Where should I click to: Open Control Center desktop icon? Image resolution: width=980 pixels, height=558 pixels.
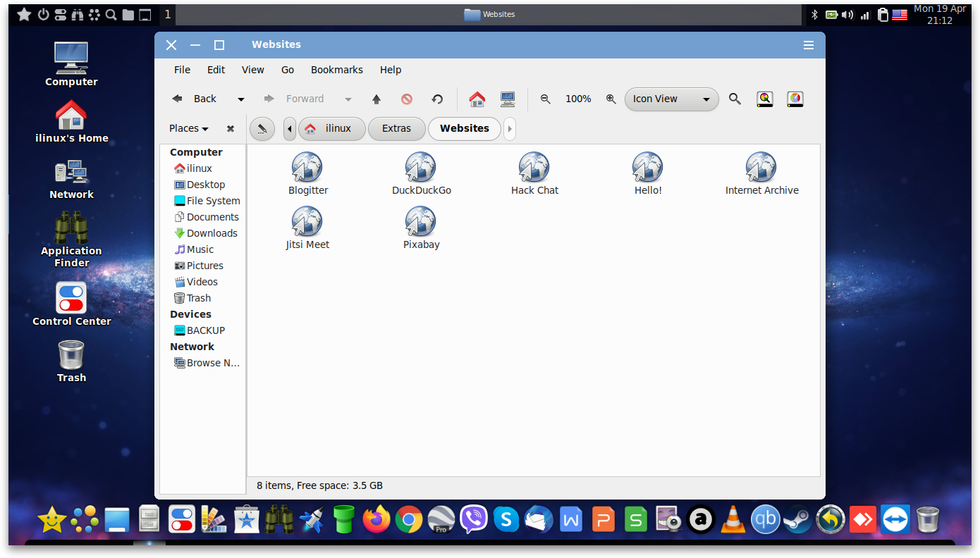pos(71,304)
